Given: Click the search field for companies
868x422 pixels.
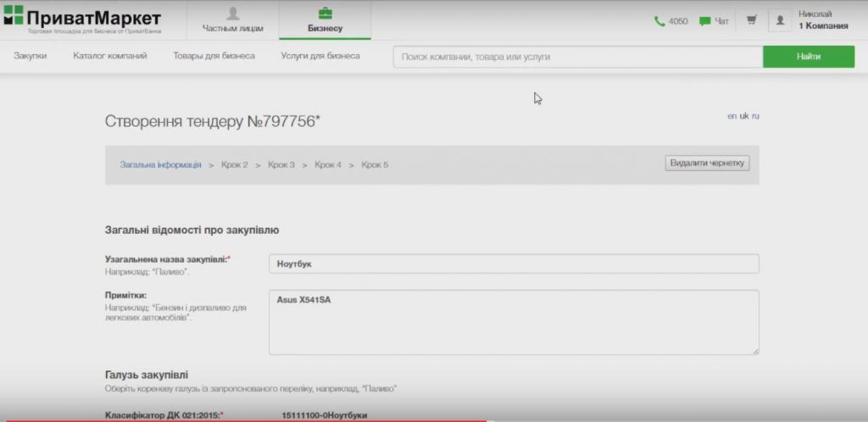Looking at the screenshot, I should 576,57.
